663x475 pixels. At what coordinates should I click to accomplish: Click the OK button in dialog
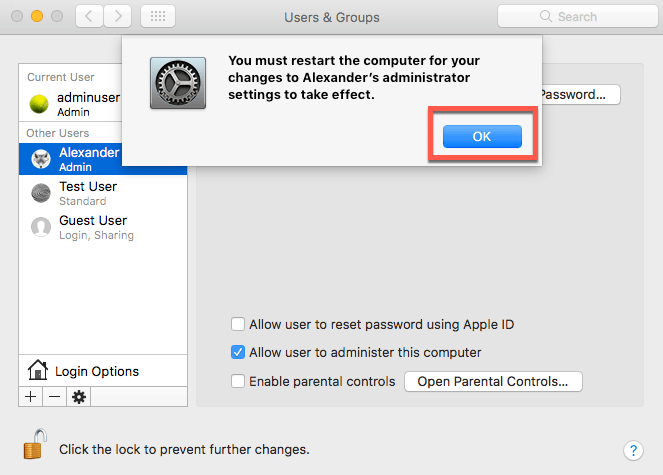[482, 137]
